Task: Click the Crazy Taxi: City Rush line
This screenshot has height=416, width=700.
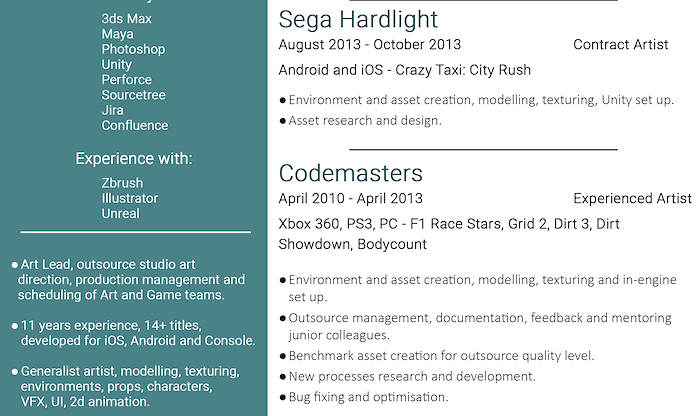Action: click(404, 70)
